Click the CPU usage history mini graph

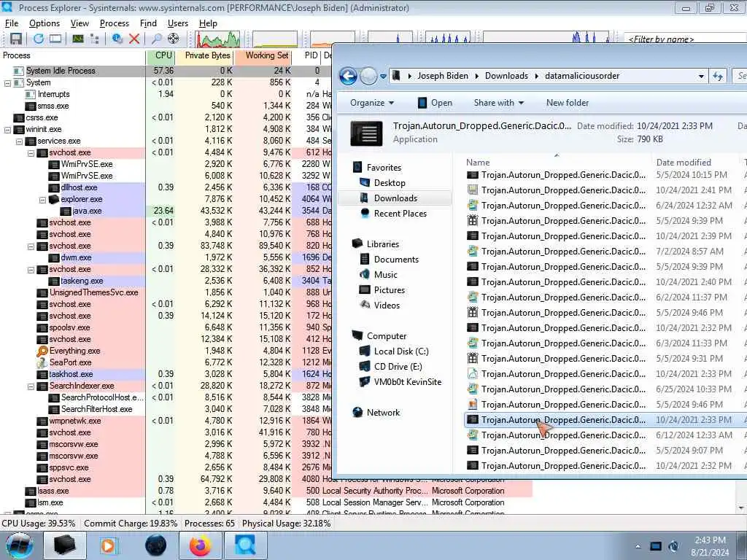[217, 39]
